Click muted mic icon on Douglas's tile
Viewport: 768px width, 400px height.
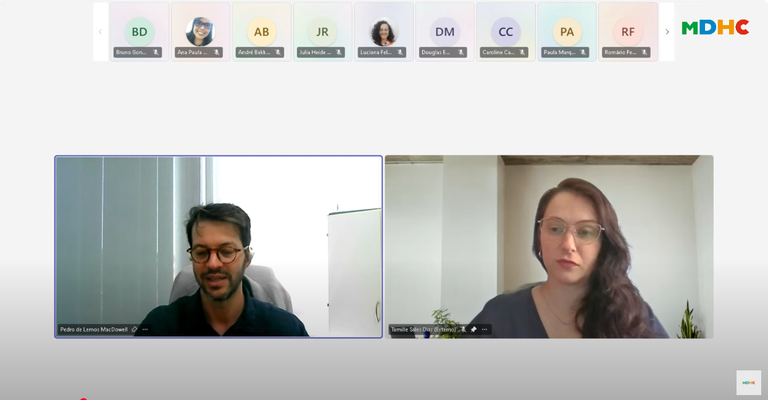click(461, 52)
